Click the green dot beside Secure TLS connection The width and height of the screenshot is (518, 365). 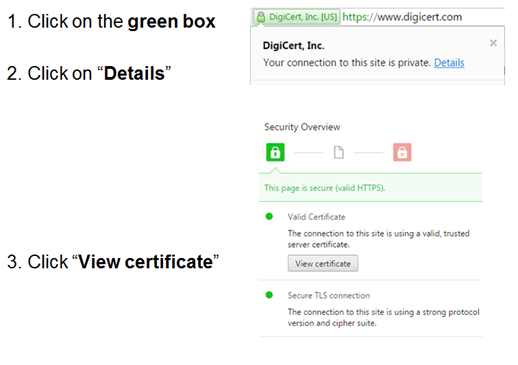[269, 295]
